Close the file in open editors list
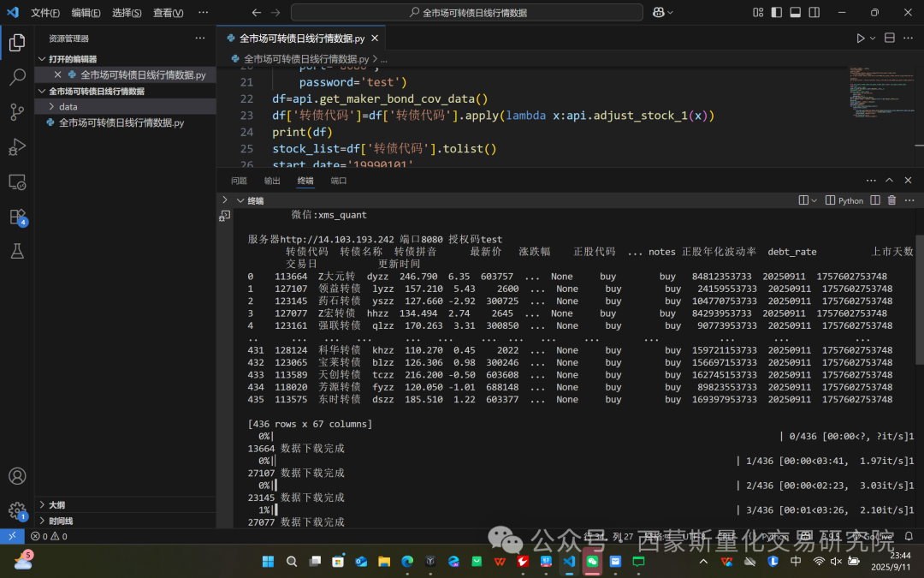The height and width of the screenshot is (578, 924). pos(58,74)
